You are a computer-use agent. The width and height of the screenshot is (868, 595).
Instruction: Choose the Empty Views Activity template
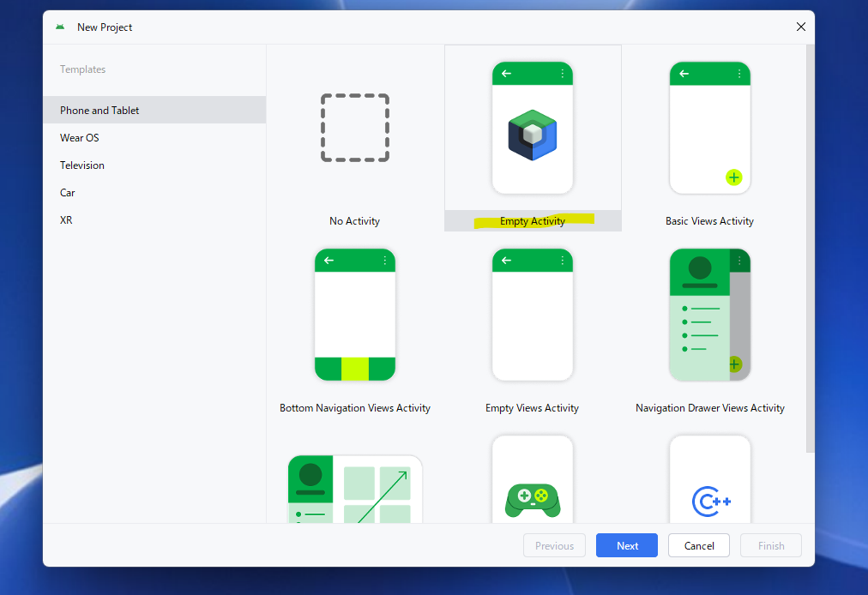[533, 315]
